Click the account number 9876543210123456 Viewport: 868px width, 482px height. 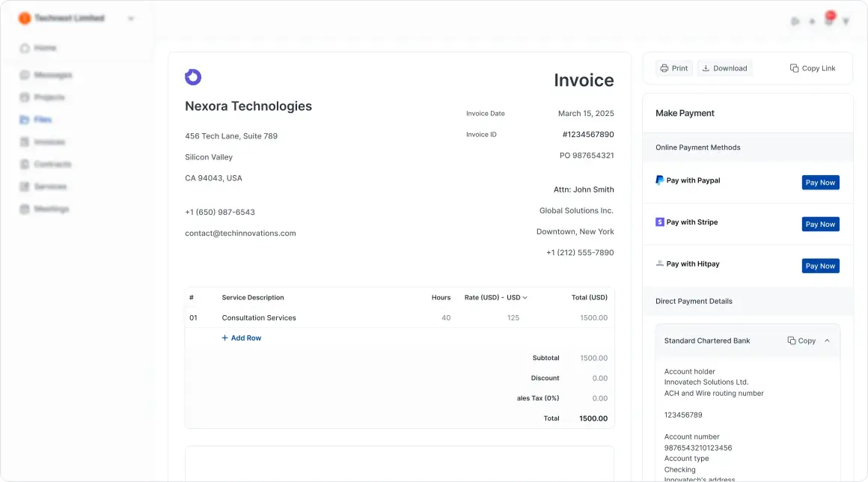697,448
